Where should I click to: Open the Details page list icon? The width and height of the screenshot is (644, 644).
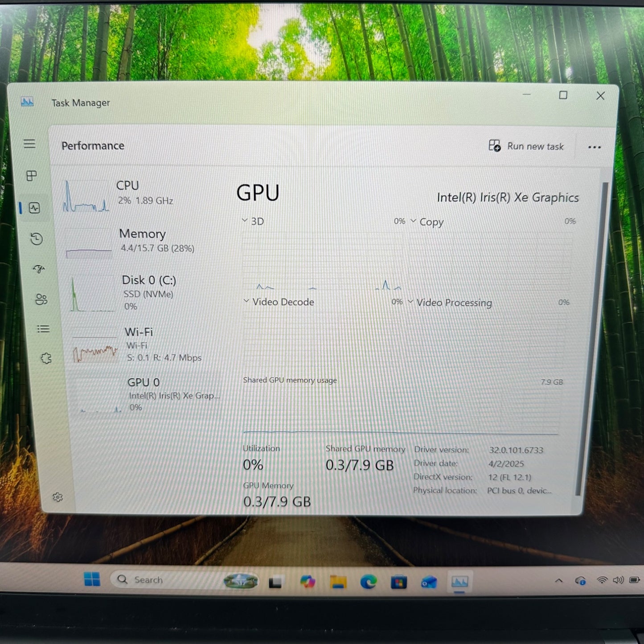pyautogui.click(x=43, y=329)
